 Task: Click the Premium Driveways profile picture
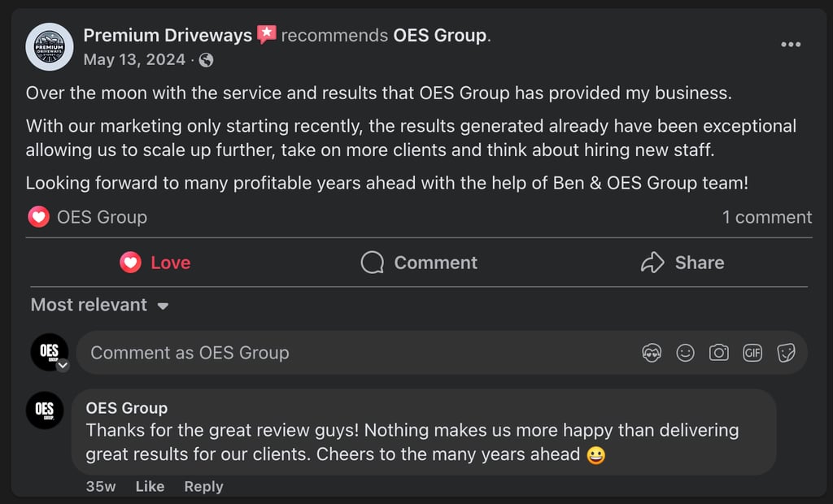50,47
